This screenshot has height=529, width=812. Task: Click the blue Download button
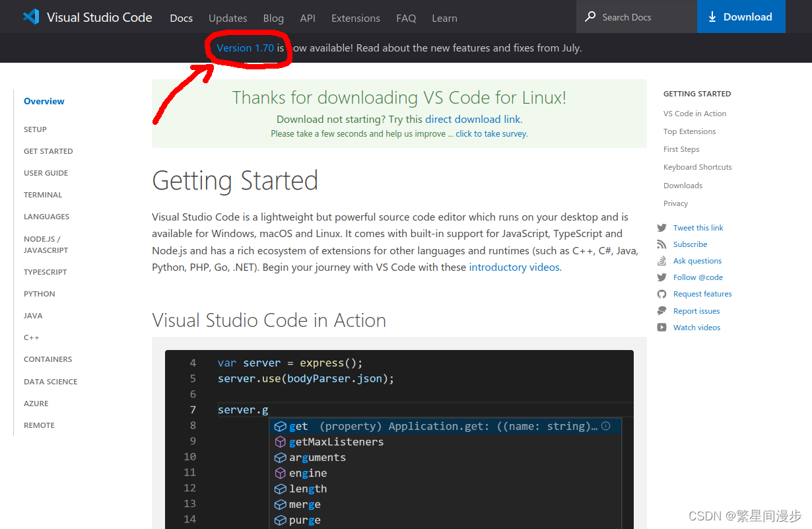point(741,17)
